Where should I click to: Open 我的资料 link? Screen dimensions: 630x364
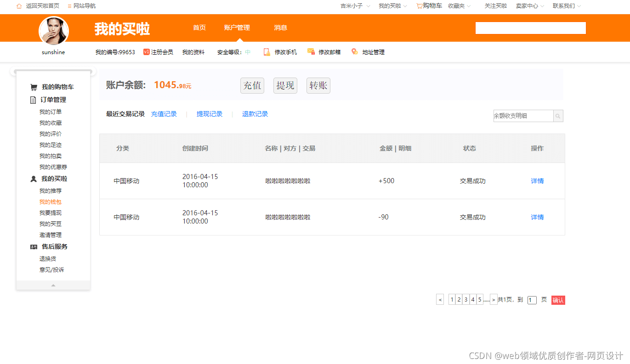click(x=193, y=52)
